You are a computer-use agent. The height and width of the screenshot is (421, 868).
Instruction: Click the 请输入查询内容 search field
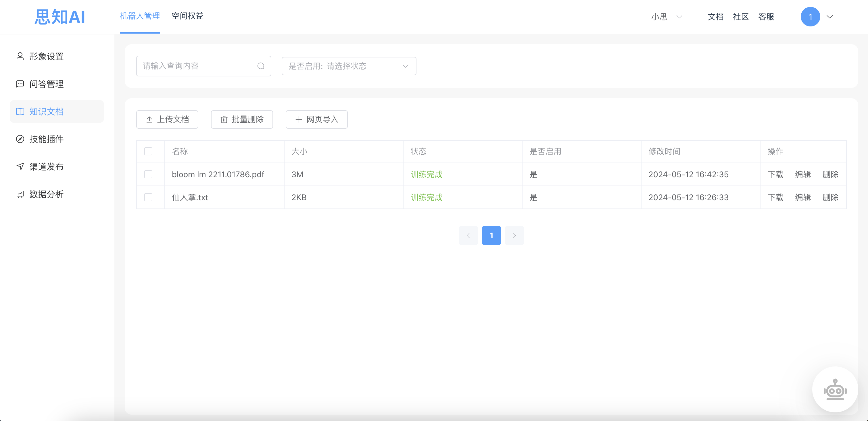[x=203, y=66]
